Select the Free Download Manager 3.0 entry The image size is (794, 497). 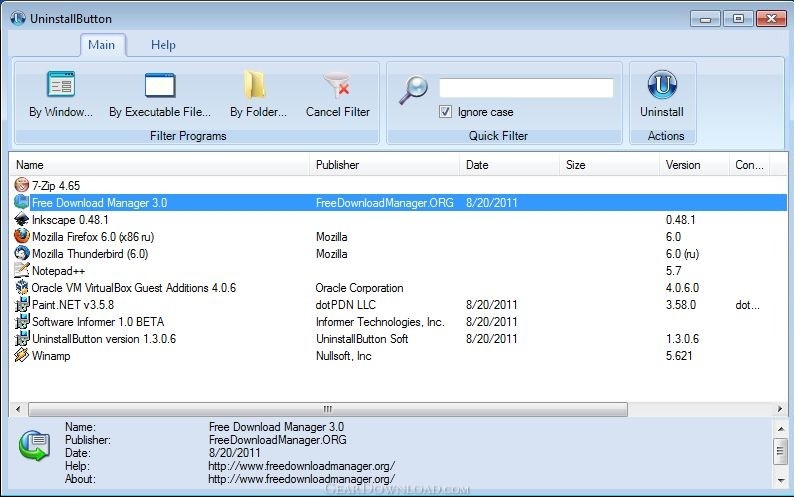99,203
